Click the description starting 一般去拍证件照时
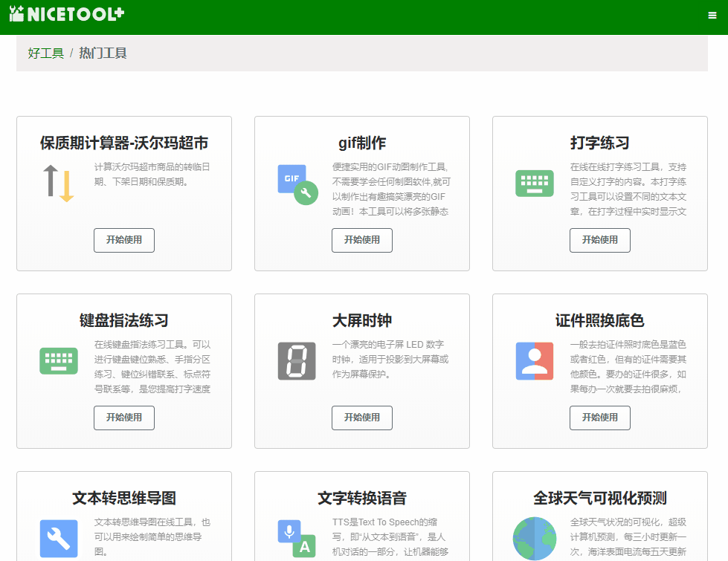This screenshot has height=561, width=728. [x=628, y=367]
